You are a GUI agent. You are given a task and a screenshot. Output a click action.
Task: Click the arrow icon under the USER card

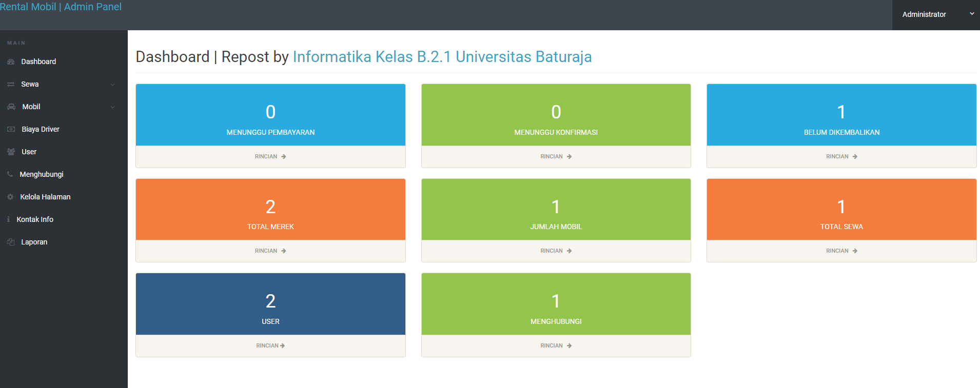point(283,346)
